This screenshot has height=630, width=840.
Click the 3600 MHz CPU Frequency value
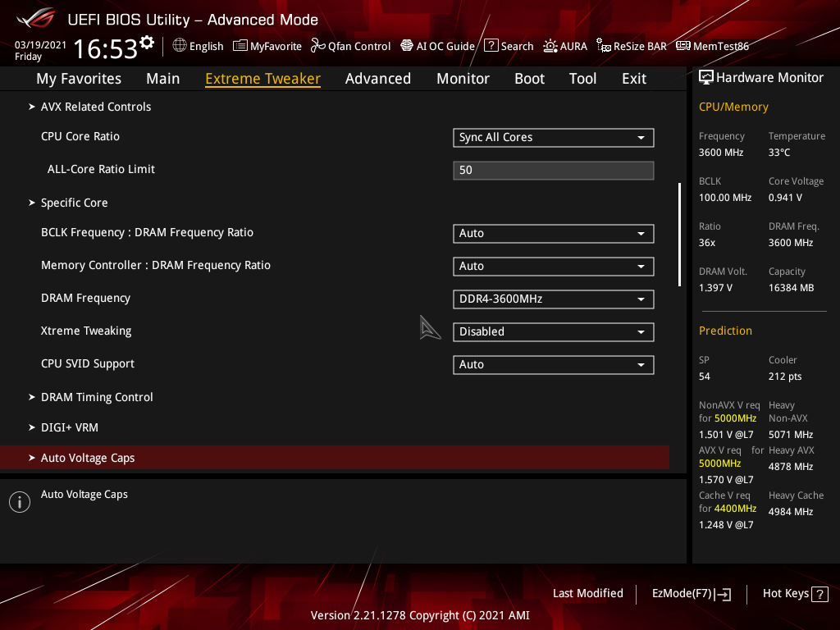720,152
